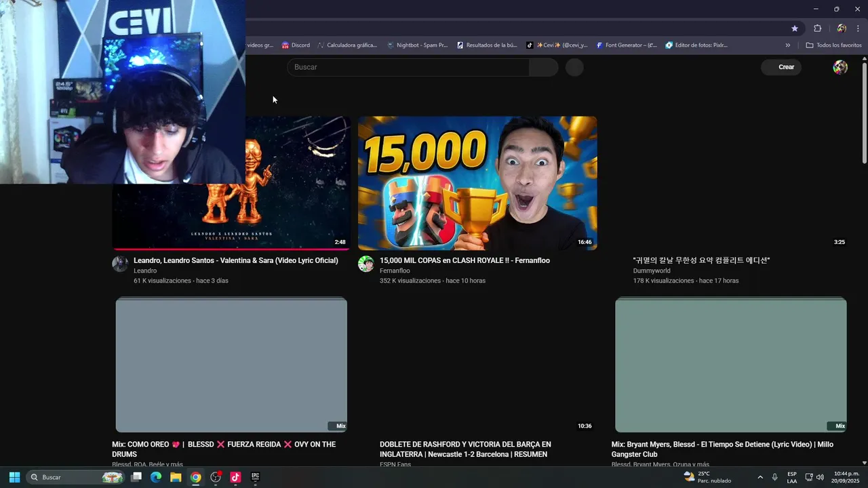Click '352 K visualizaciones - hace 10 horas'
This screenshot has width=868, height=488.
click(x=433, y=281)
